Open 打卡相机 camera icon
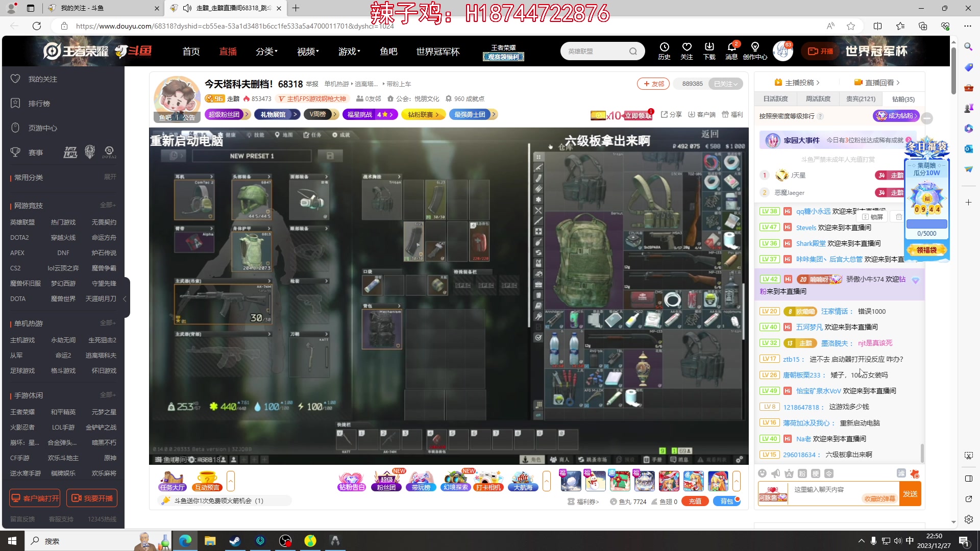This screenshot has width=980, height=551. tap(489, 481)
